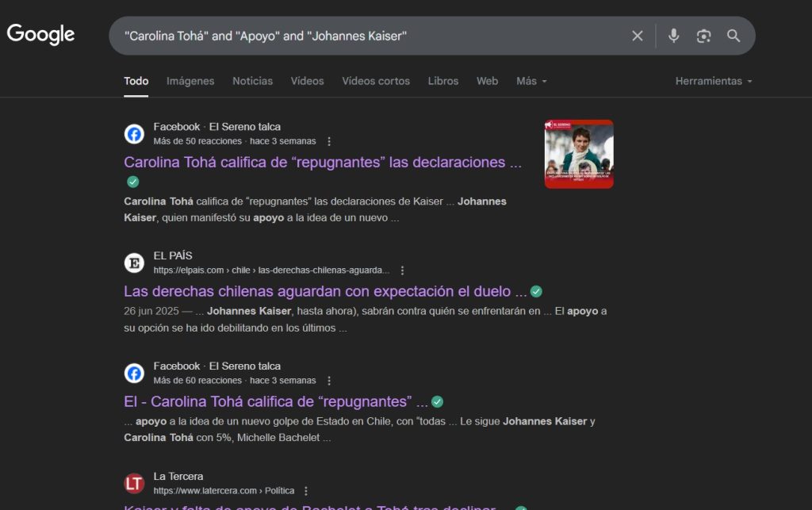Start voice search with the microphone icon
Image resolution: width=812 pixels, height=510 pixels.
[x=673, y=36]
